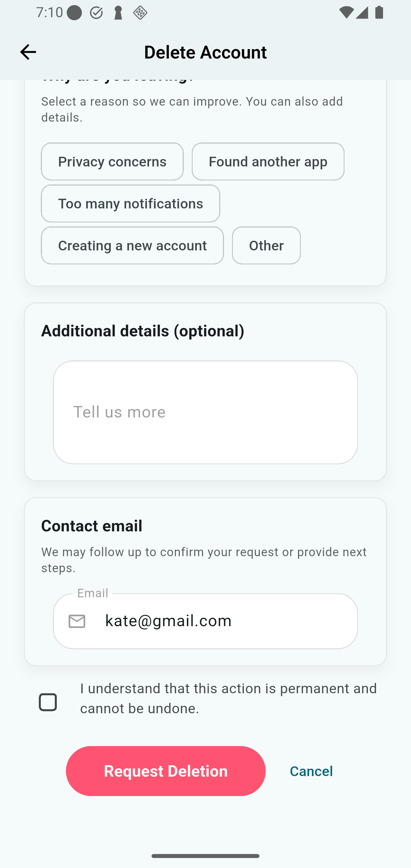The height and width of the screenshot is (868, 411).
Task: Tap the bottom navigation gesture handle
Action: tap(205, 856)
